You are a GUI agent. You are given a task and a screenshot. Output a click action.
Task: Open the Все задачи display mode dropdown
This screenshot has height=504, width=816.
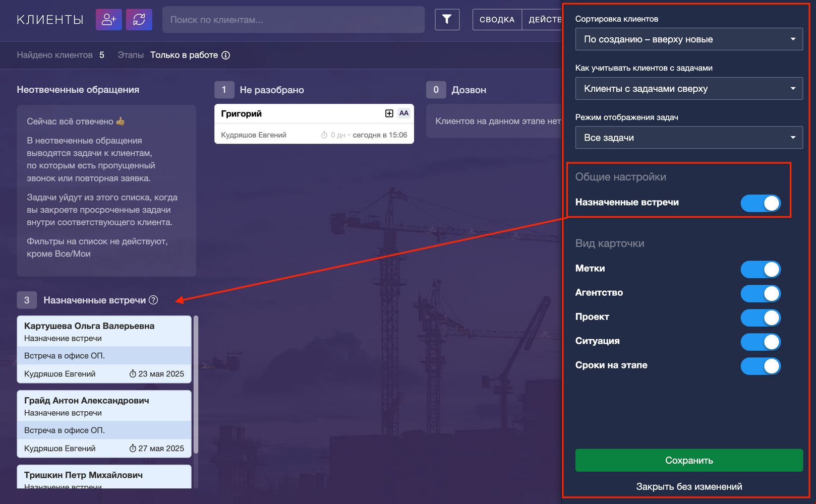click(689, 138)
